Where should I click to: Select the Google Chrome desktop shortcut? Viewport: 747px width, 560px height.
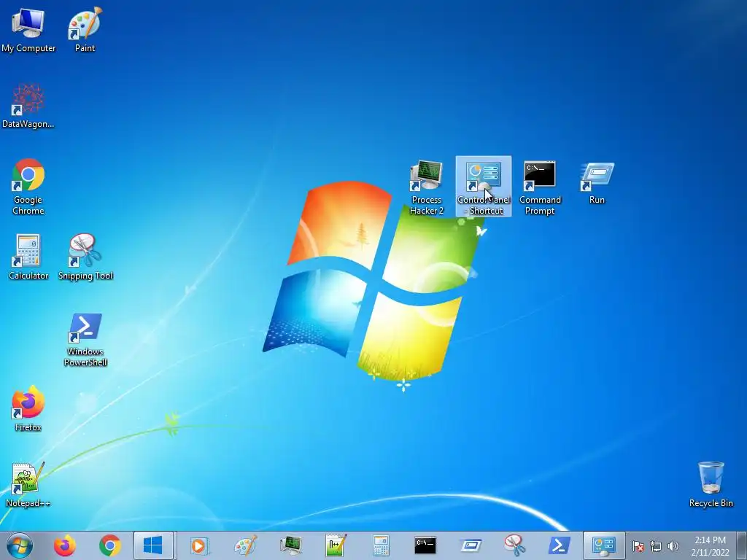[x=28, y=187]
